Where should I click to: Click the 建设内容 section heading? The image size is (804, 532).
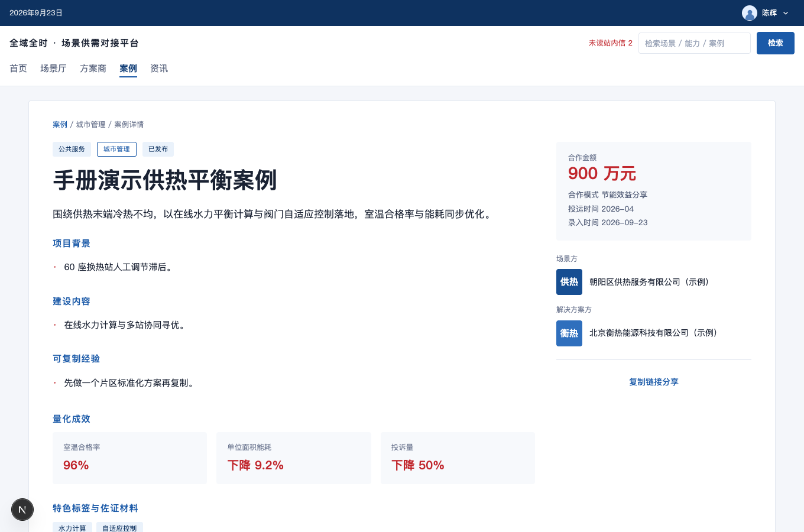pos(72,301)
